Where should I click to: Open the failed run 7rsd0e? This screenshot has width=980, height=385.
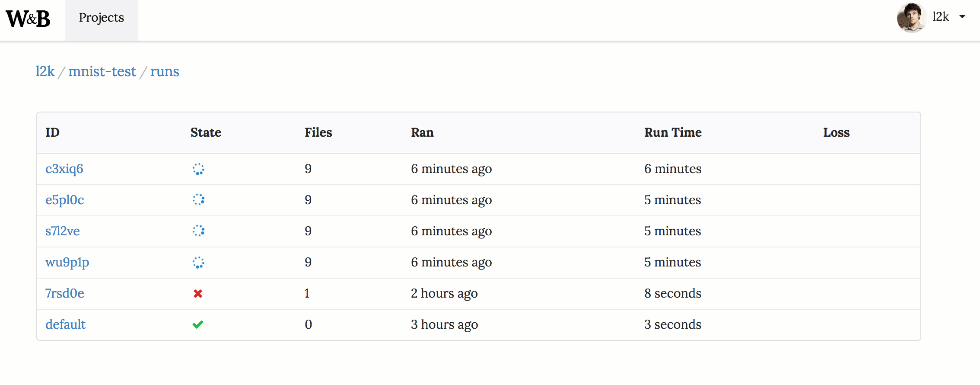[65, 293]
